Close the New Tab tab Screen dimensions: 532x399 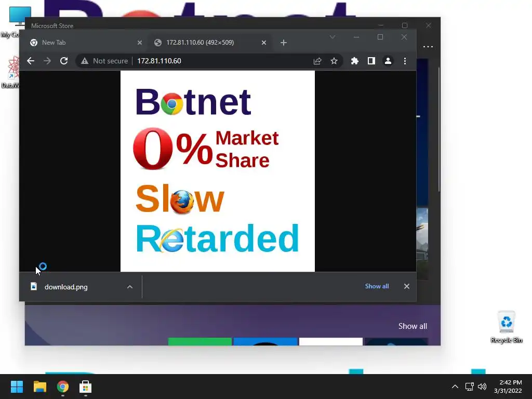(139, 43)
